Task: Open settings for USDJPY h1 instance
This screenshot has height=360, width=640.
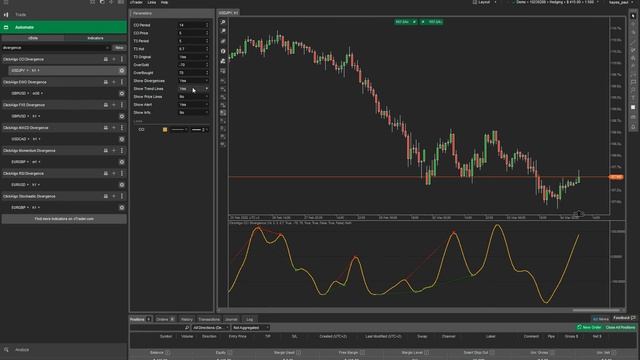Action: pyautogui.click(x=122, y=71)
